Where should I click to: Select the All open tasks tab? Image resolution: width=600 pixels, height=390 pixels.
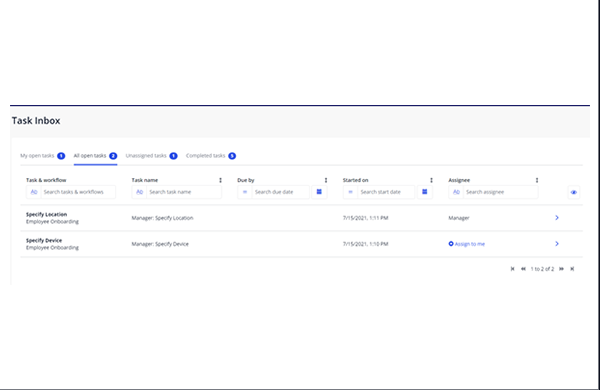click(95, 156)
